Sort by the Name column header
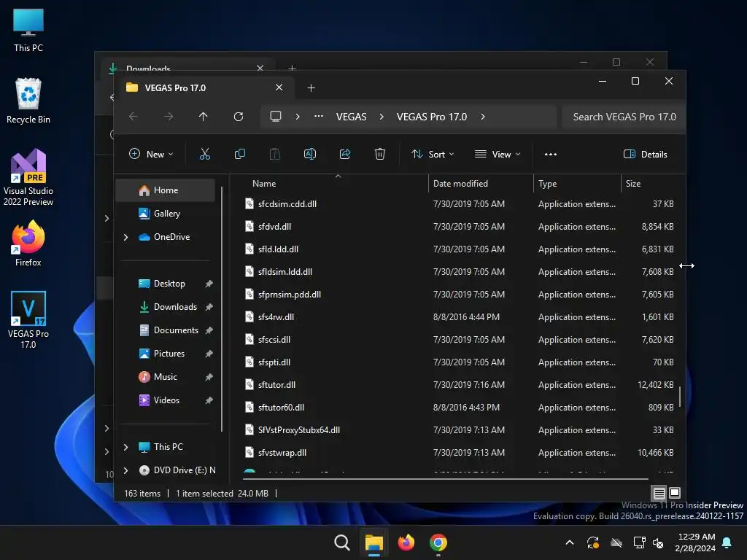 point(336,184)
